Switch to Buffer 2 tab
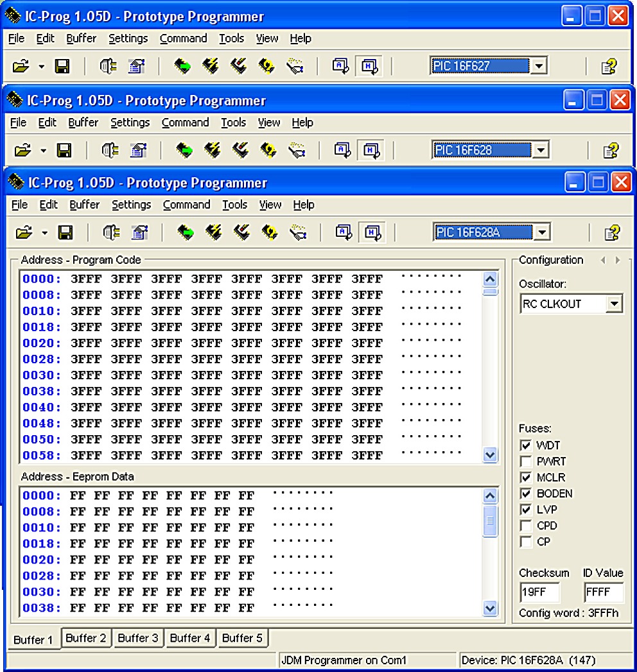The height and width of the screenshot is (672, 637). pyautogui.click(x=86, y=638)
